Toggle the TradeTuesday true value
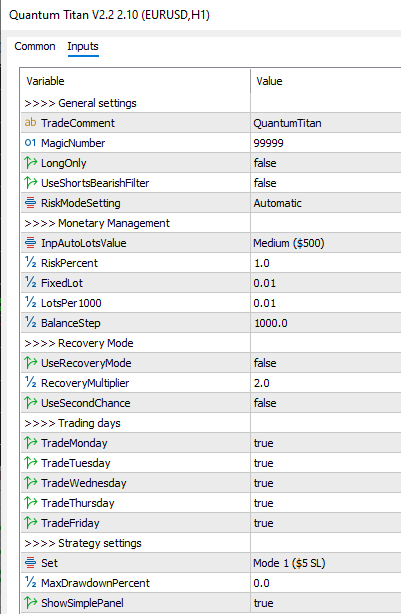Viewport: 401px width, 614px height. (326, 463)
